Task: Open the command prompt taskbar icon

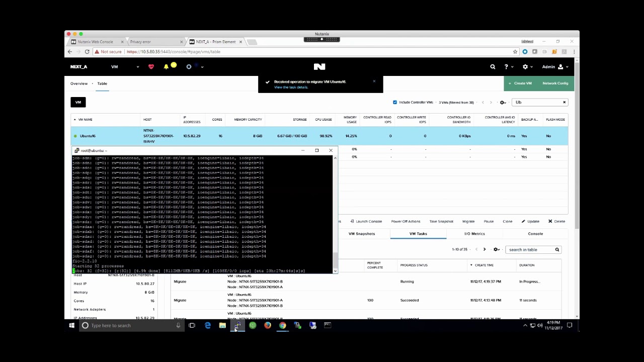Action: coord(328,325)
